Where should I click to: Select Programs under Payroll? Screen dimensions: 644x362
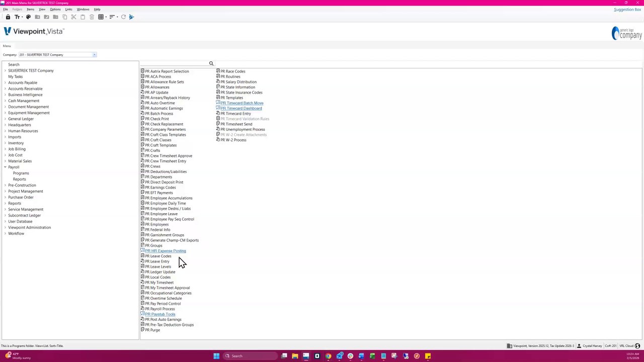tap(21, 173)
